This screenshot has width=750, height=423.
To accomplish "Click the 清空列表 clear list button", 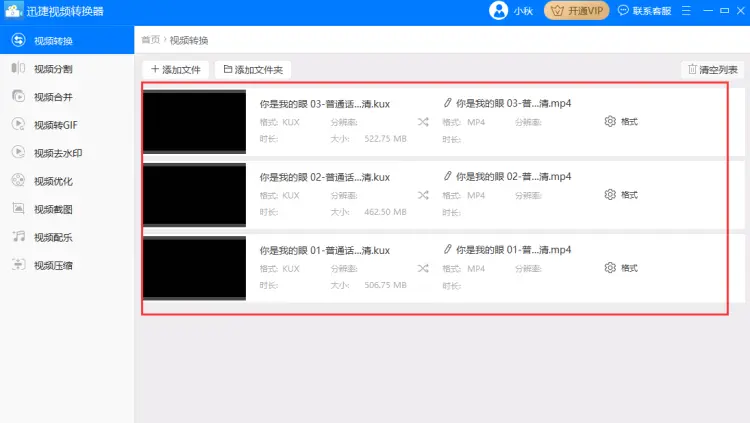I will [712, 69].
